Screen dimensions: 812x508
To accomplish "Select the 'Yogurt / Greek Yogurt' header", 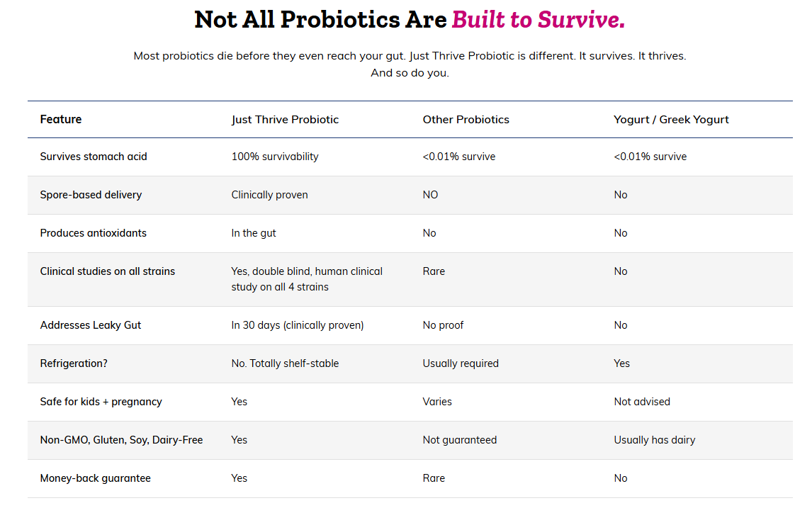I will coord(671,120).
